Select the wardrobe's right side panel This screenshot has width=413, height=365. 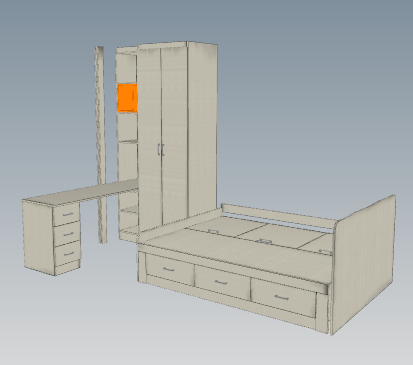(x=203, y=127)
